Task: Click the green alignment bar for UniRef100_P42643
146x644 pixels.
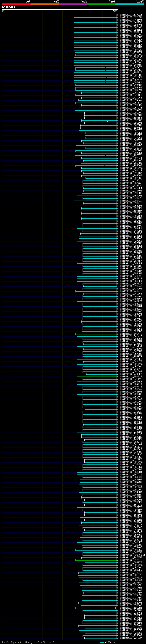Action: click(x=96, y=560)
